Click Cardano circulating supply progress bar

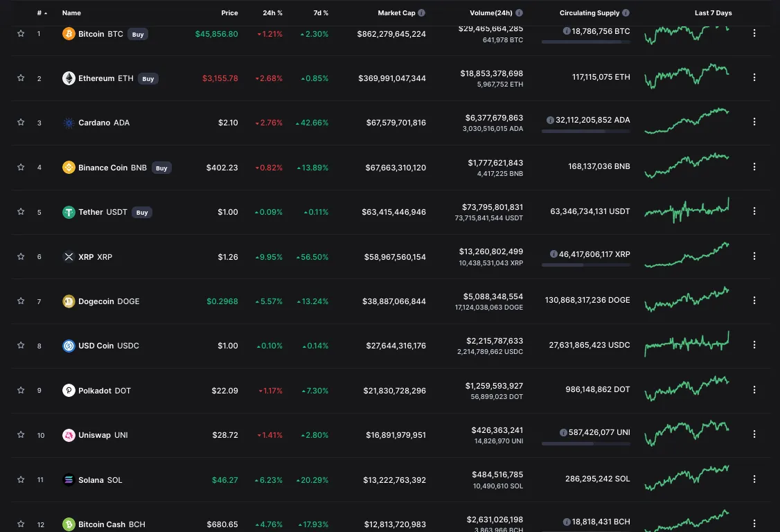click(x=585, y=132)
